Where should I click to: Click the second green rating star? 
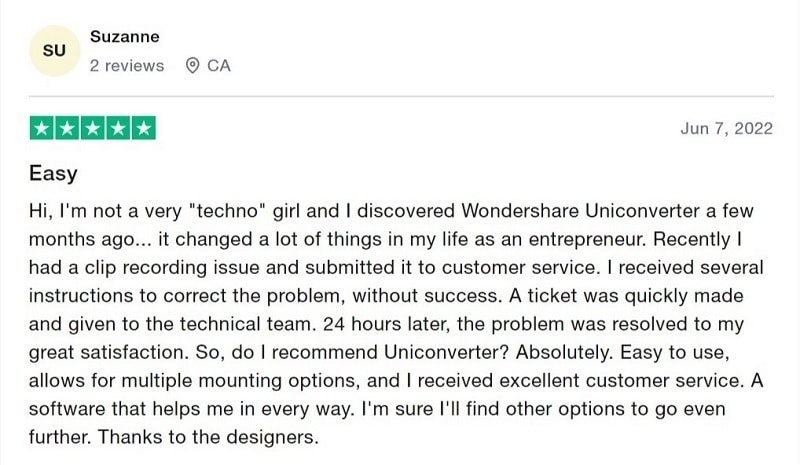point(68,129)
